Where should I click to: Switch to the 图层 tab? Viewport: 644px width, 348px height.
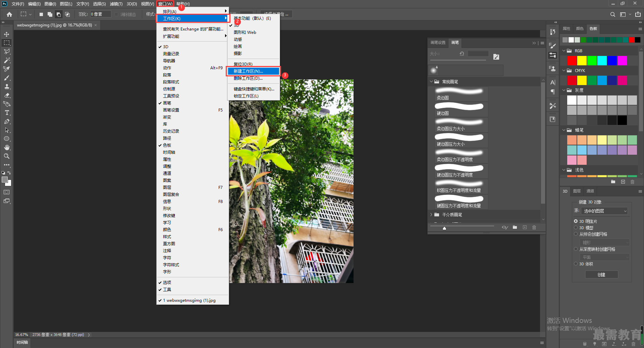click(x=577, y=191)
